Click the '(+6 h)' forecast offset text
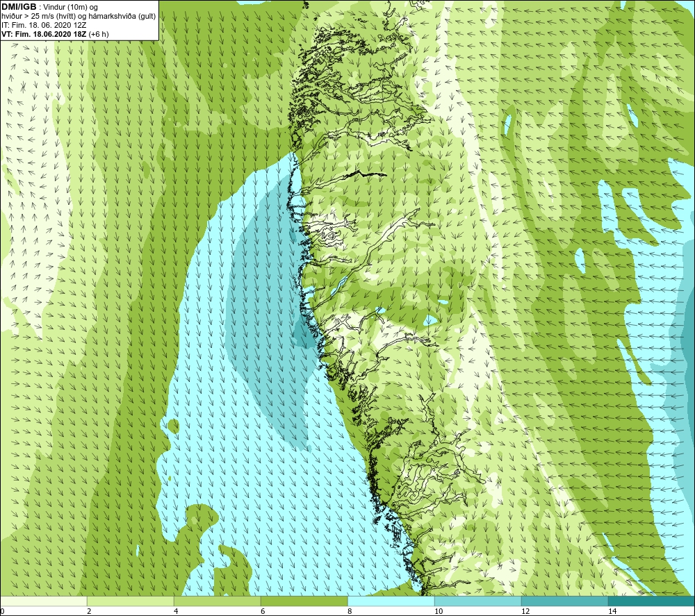The height and width of the screenshot is (616, 695). 99,34
